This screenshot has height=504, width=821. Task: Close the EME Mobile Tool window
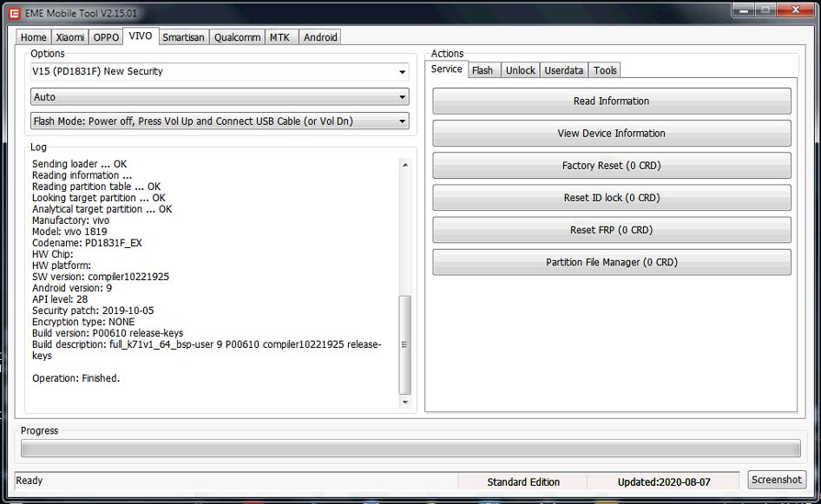[795, 10]
